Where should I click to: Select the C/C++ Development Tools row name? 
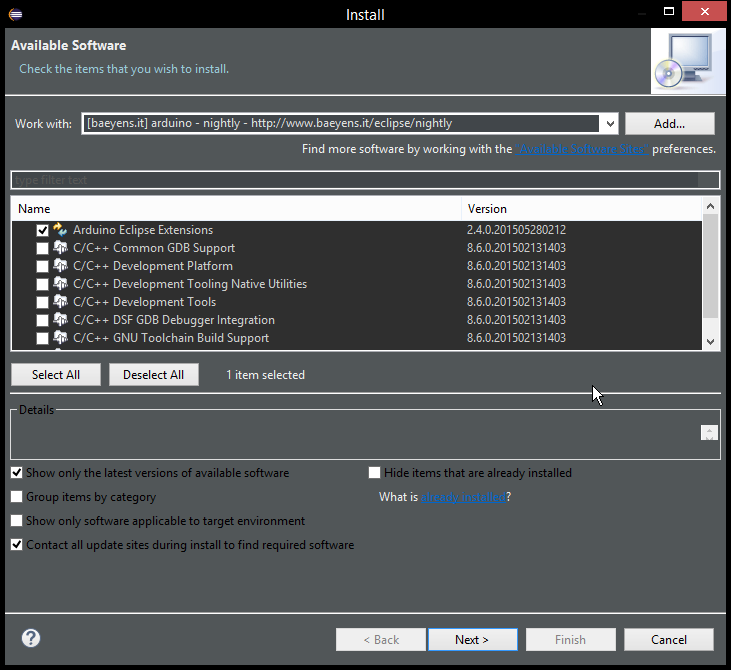pos(145,302)
